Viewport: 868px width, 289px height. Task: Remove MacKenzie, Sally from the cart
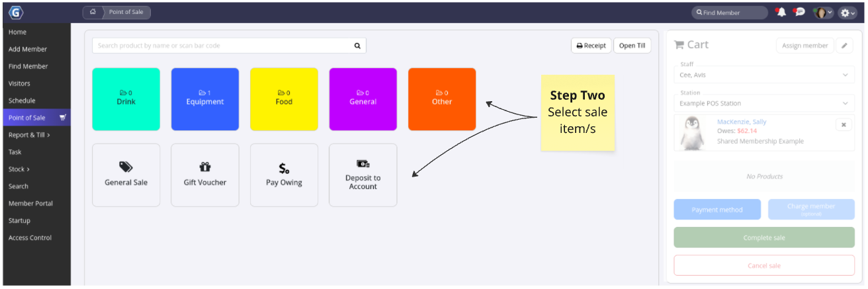[844, 124]
